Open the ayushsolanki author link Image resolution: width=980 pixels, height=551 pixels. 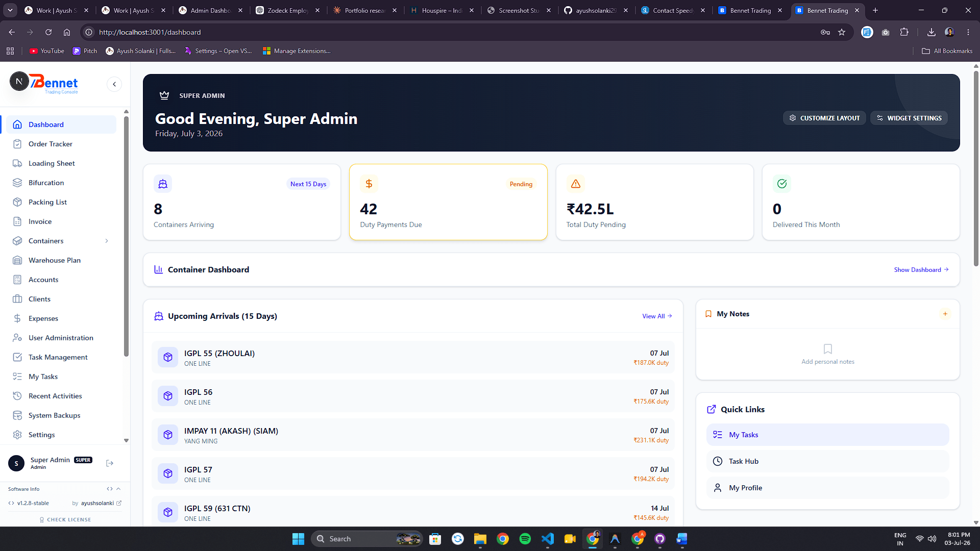(101, 503)
